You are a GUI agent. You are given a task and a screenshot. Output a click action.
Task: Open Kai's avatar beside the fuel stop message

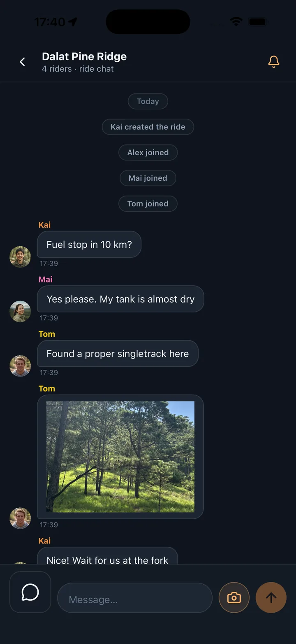[x=20, y=257]
